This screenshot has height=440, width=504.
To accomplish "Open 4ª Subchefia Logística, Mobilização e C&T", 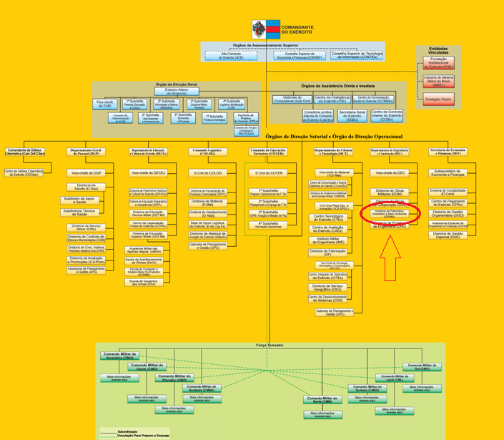I will [x=232, y=104].
